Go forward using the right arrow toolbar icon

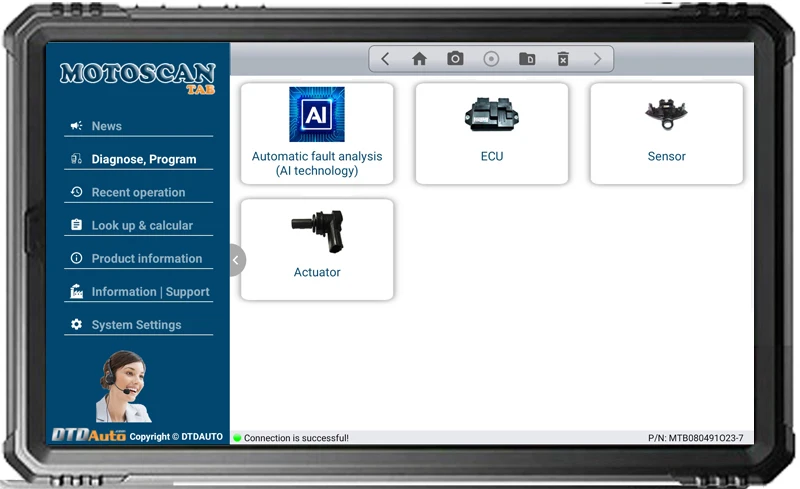point(597,59)
